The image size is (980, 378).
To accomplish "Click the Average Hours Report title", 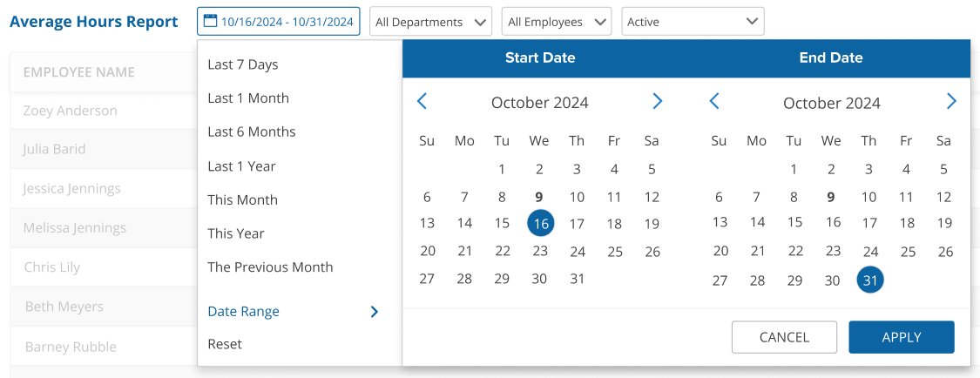I will click(x=94, y=22).
